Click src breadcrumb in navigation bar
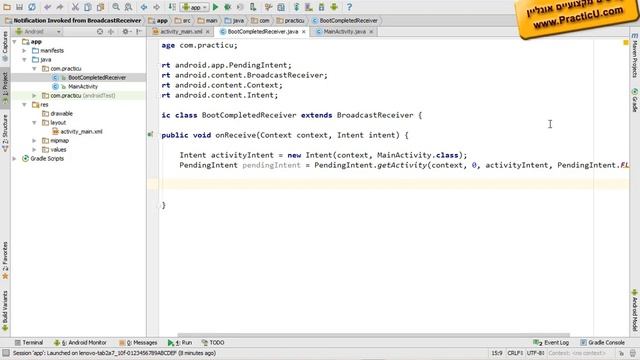 183,20
